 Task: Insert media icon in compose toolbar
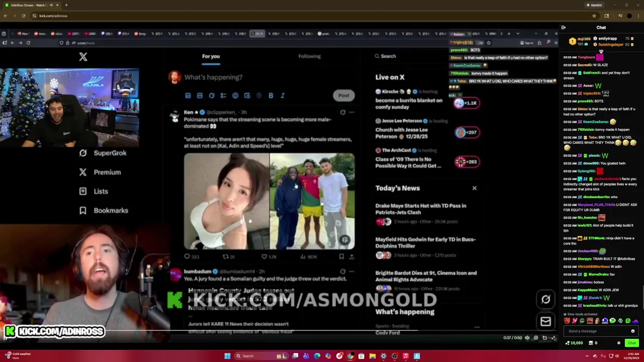[188, 96]
